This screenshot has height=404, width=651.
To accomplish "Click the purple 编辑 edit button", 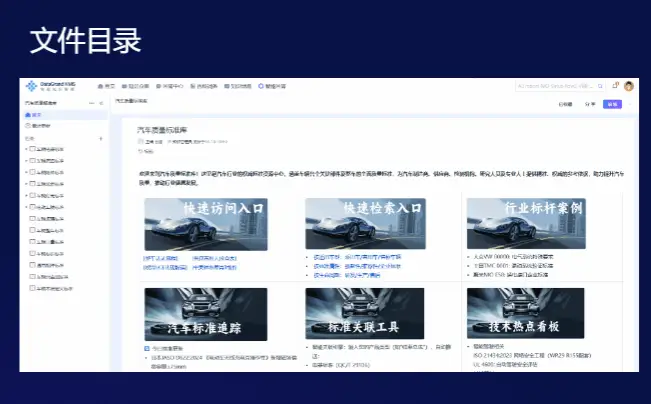I will pyautogui.click(x=611, y=103).
